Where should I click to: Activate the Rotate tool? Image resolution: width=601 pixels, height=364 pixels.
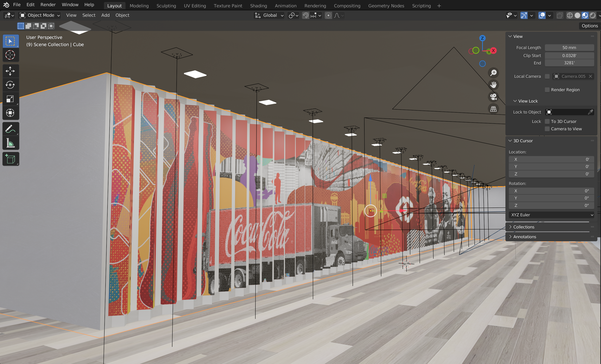tap(11, 85)
